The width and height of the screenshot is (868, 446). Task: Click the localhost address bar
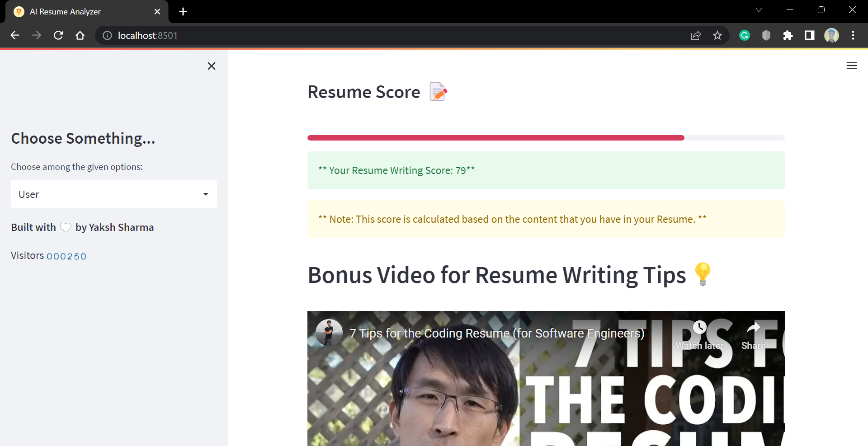(147, 35)
